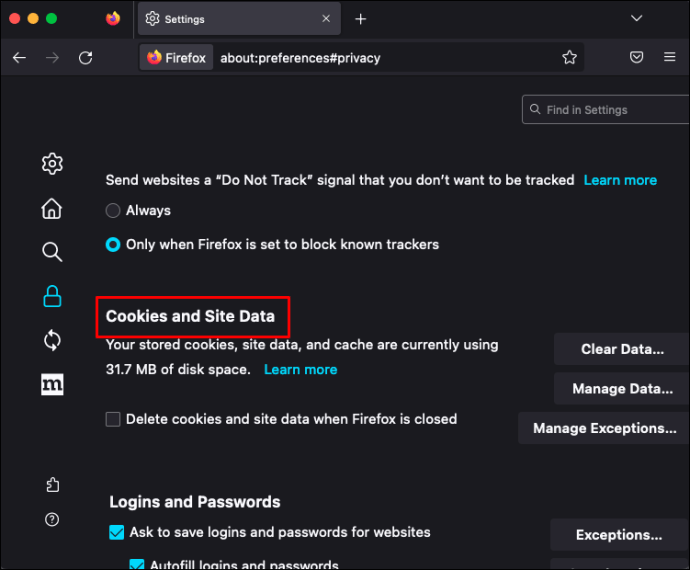Select the Privacy & Security lock icon
690x570 pixels.
pos(52,296)
